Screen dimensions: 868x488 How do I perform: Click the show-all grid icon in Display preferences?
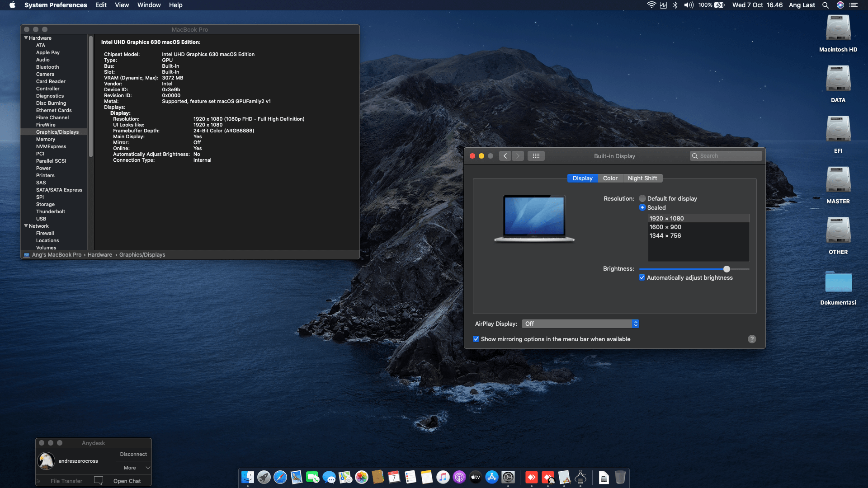click(x=536, y=156)
